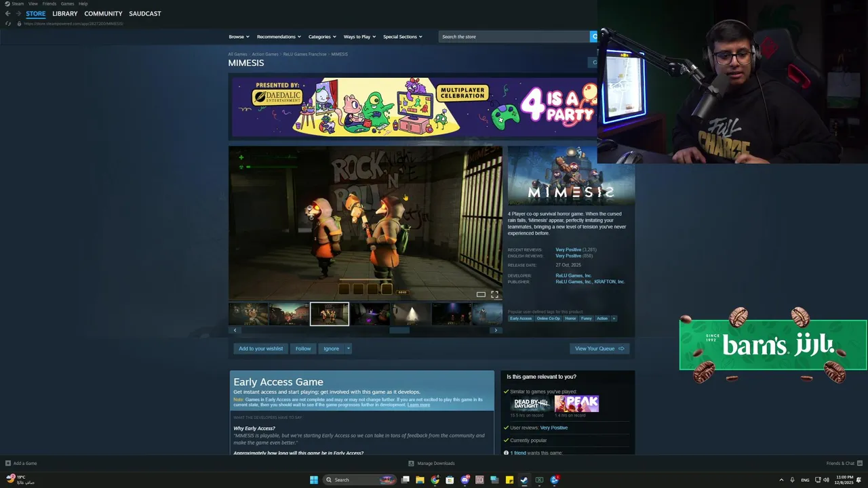Go forward with the Steam forward arrow
This screenshot has height=488, width=868.
click(18, 14)
